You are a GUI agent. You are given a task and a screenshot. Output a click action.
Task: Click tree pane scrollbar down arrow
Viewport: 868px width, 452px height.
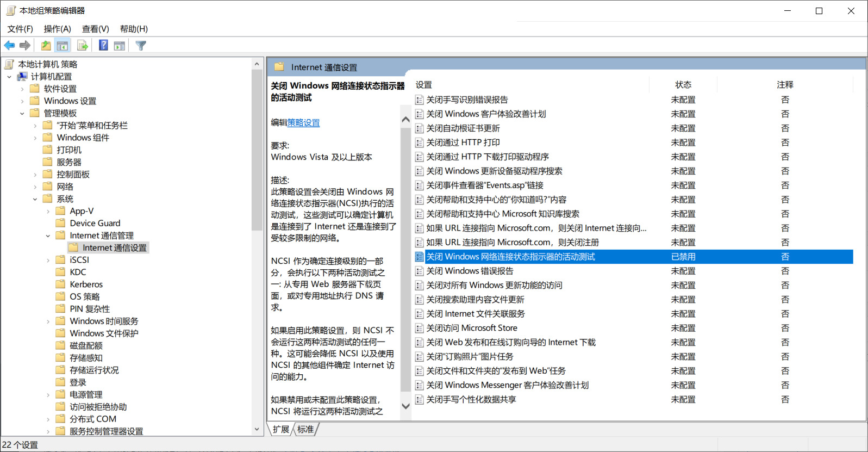[x=257, y=429]
